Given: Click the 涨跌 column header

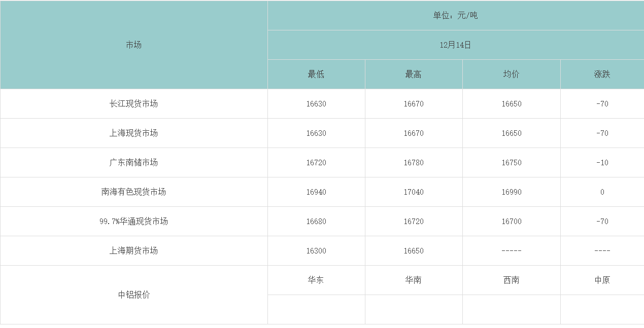Looking at the screenshot, I should tap(602, 74).
